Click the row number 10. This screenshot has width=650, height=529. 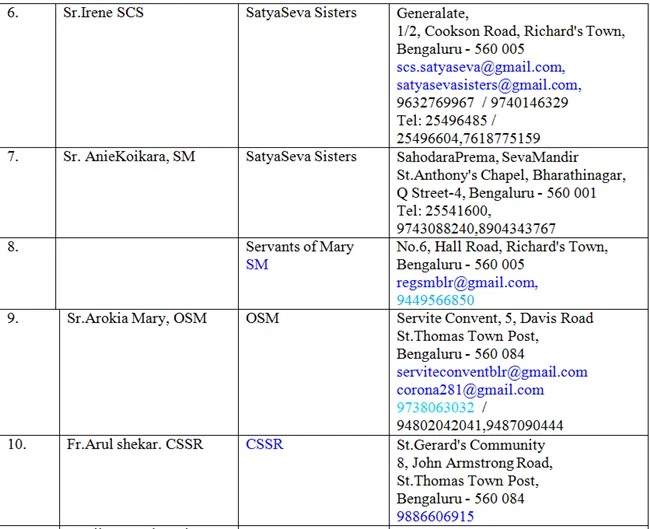pyautogui.click(x=17, y=444)
